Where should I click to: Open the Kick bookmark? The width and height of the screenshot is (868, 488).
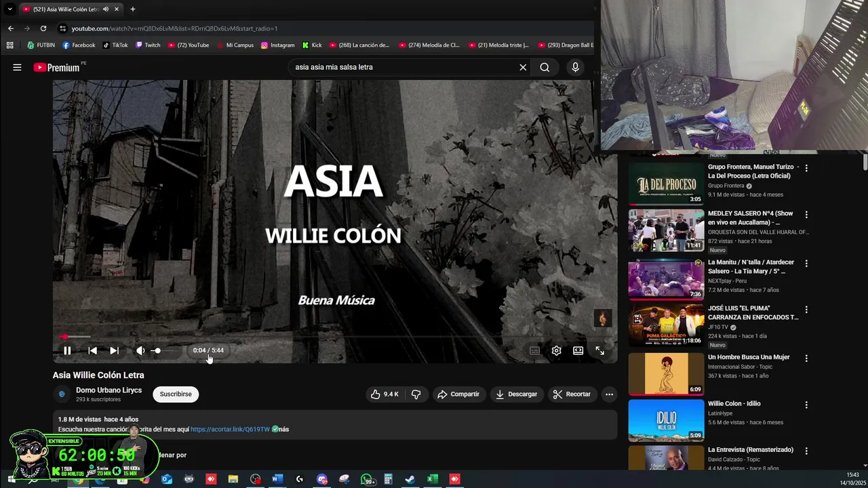tap(312, 45)
